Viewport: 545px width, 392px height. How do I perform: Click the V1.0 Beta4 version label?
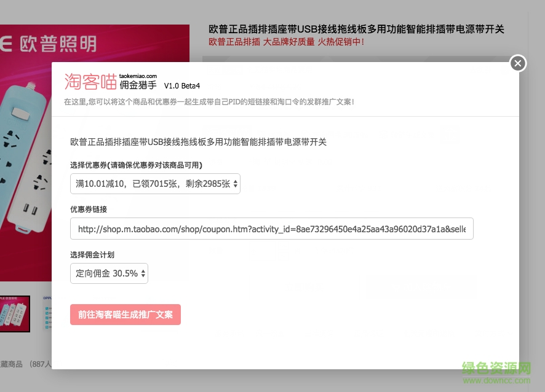click(181, 86)
